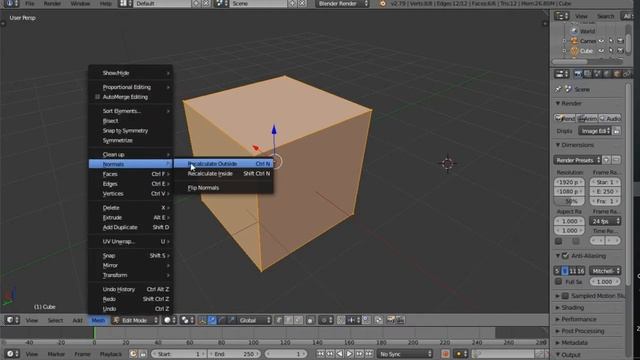Open the 3D View editor type selector
Image resolution: width=640 pixels, height=360 pixels.
point(12,320)
